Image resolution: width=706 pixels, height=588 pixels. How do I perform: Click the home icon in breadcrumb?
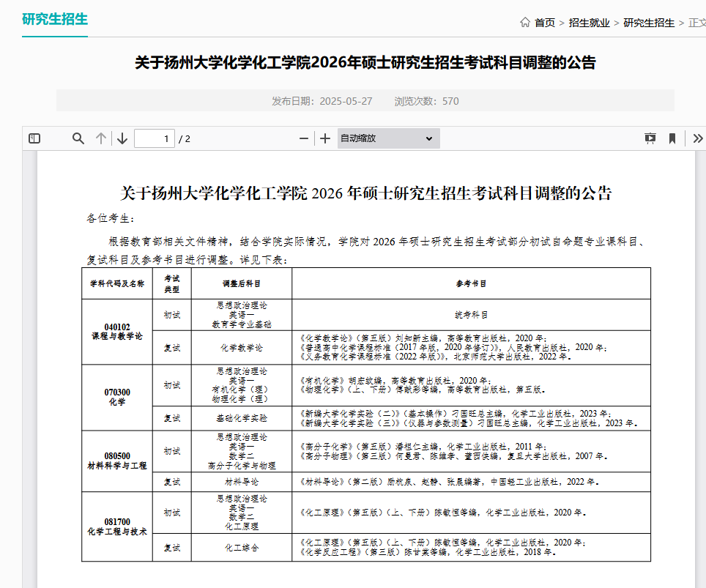tap(525, 23)
